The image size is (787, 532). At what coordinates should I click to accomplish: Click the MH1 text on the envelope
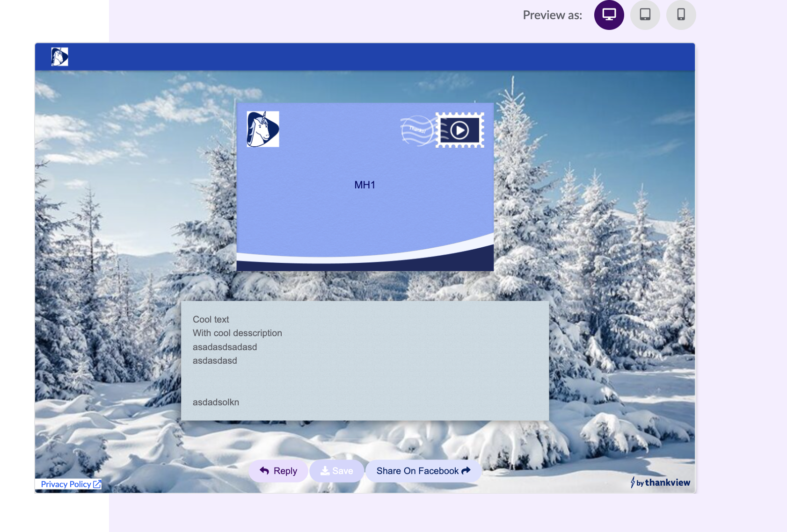pyautogui.click(x=365, y=185)
